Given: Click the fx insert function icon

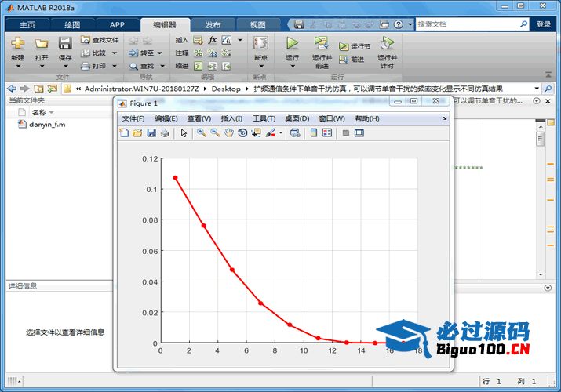Looking at the screenshot, I should click(x=213, y=40).
